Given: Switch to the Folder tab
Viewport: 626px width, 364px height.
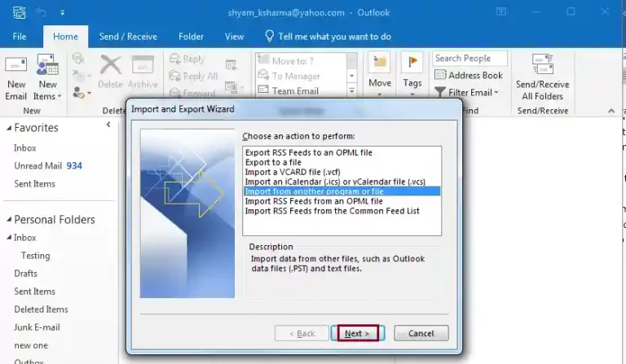Looking at the screenshot, I should 191,37.
